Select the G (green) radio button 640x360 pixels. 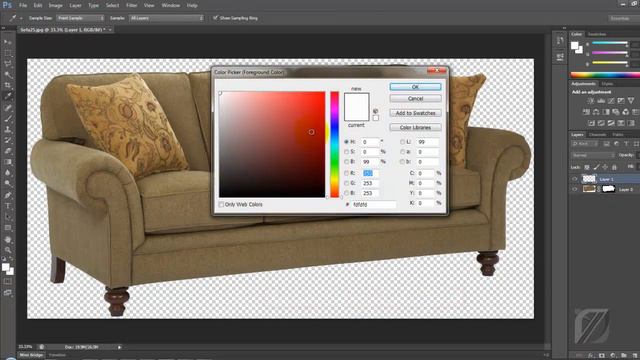[x=347, y=183]
